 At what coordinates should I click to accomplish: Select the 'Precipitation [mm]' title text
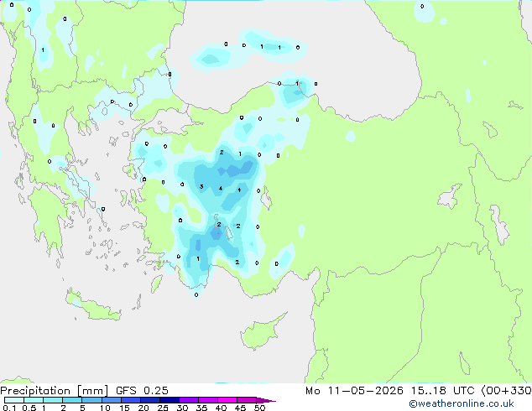click(55, 391)
